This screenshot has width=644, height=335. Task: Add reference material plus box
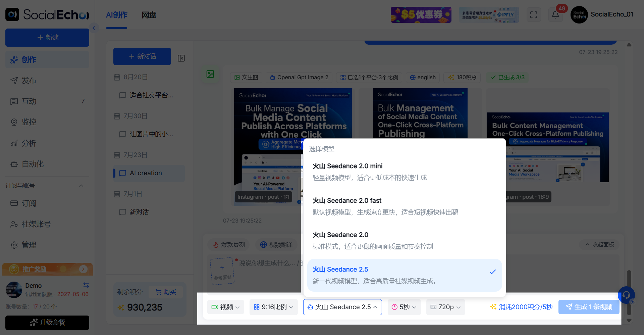[222, 271]
